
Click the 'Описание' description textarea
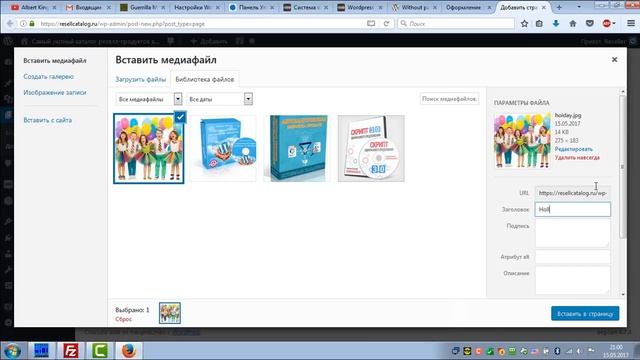[573, 280]
